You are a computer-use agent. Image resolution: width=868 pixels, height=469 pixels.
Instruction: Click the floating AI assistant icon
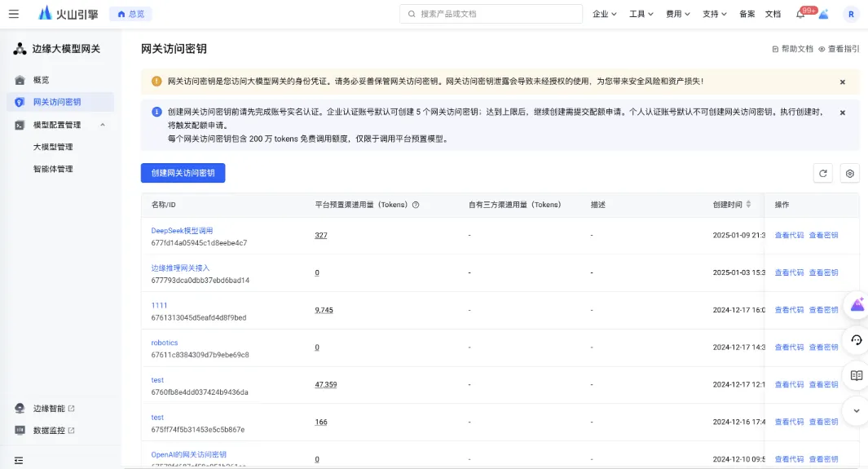(x=857, y=305)
